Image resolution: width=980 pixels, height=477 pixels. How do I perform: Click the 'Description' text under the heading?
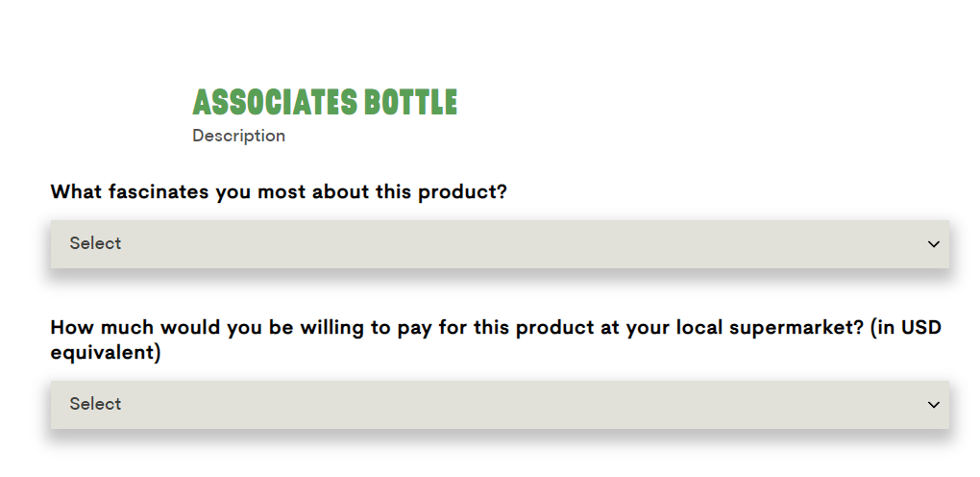[238, 136]
